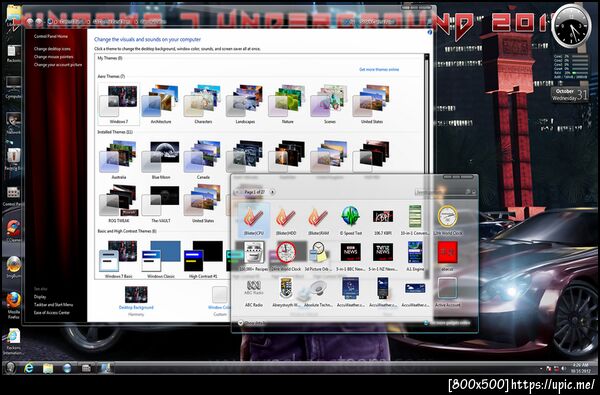
Task: Open the Control Panel desktop icon
Action: [x=13, y=196]
